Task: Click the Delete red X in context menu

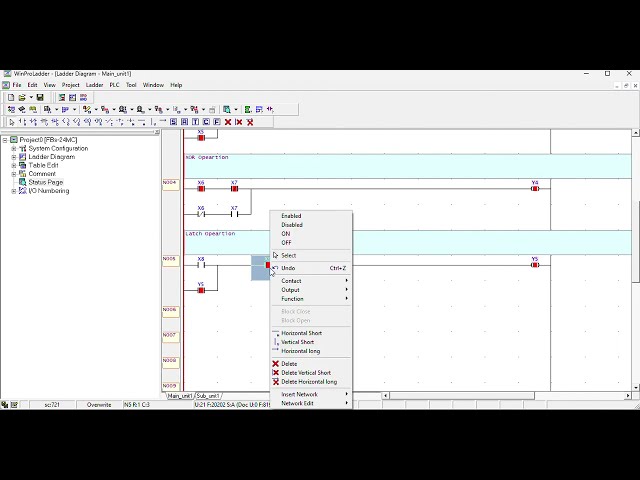Action: (276, 364)
